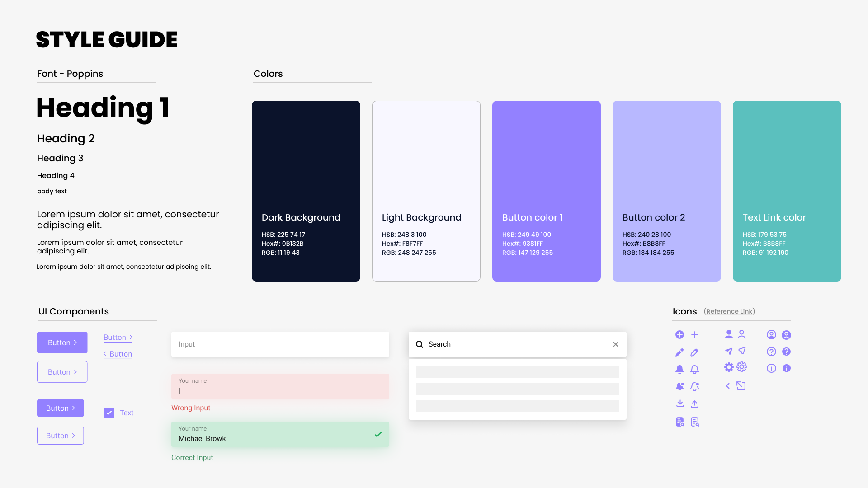This screenshot has width=868, height=488.
Task: Open the Reference Link beside Icons
Action: (x=729, y=311)
